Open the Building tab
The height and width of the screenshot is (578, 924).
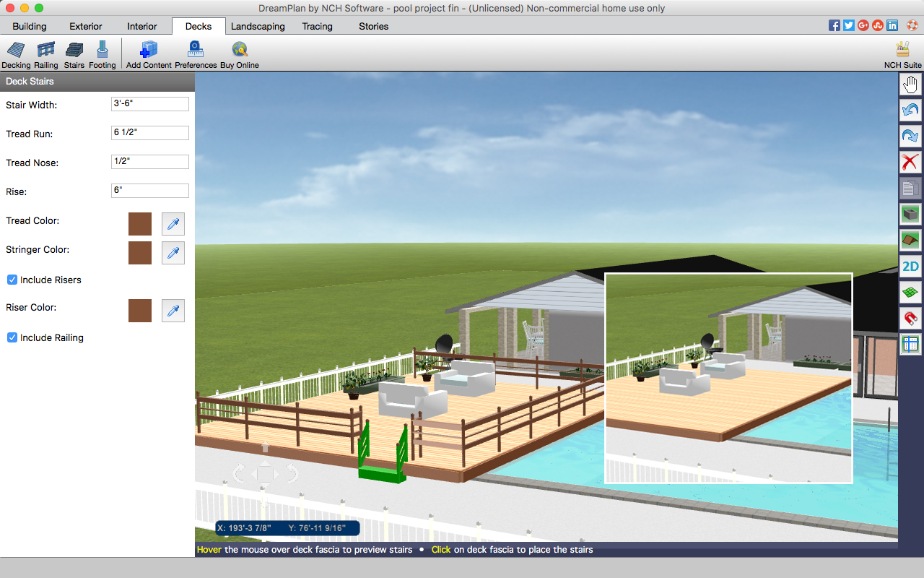point(30,26)
